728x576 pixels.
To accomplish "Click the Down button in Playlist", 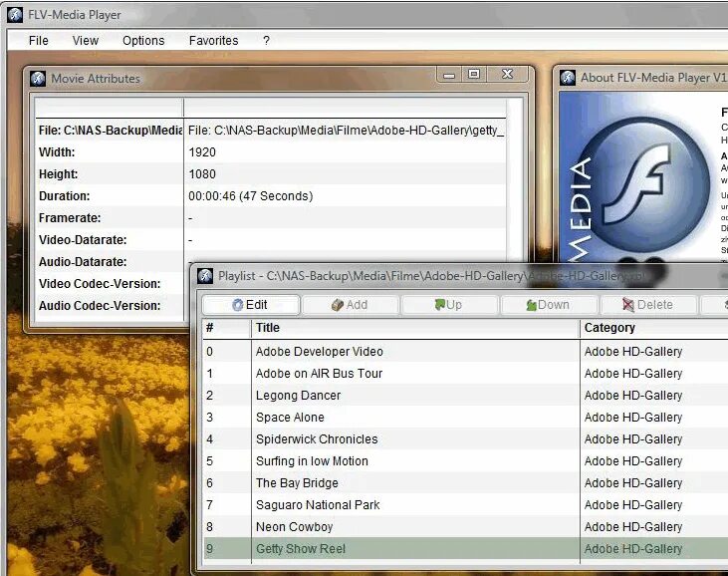I will 549,305.
